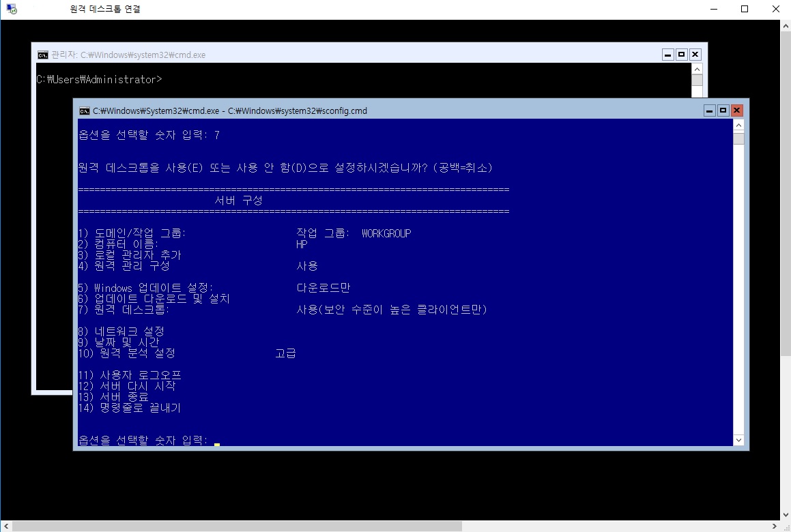This screenshot has height=532, width=791.
Task: Close the Remote Desktop Connection window
Action: [776, 9]
